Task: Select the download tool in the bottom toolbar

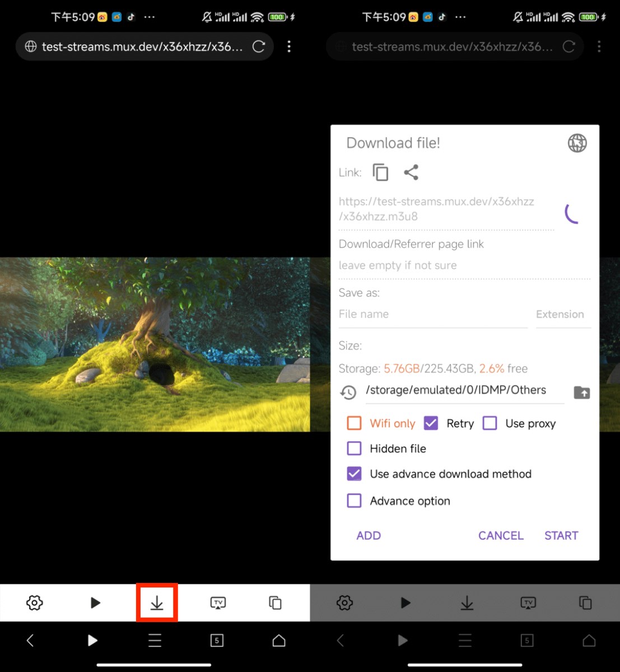Action: pyautogui.click(x=157, y=603)
